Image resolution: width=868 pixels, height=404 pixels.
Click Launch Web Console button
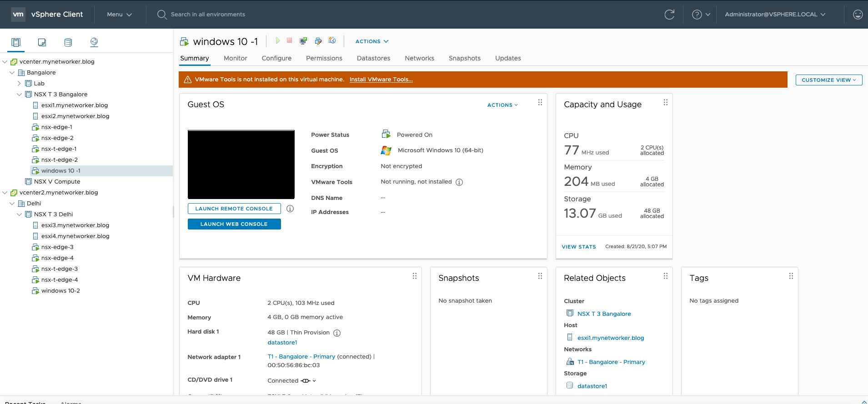234,224
